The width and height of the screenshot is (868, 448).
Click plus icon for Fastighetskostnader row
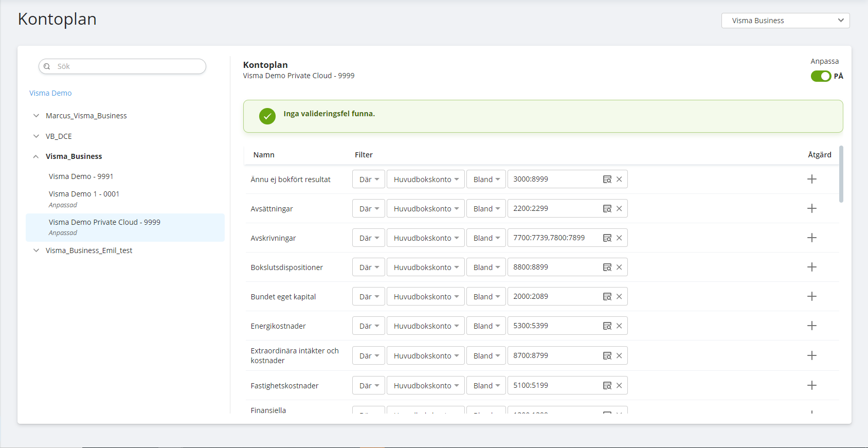812,385
